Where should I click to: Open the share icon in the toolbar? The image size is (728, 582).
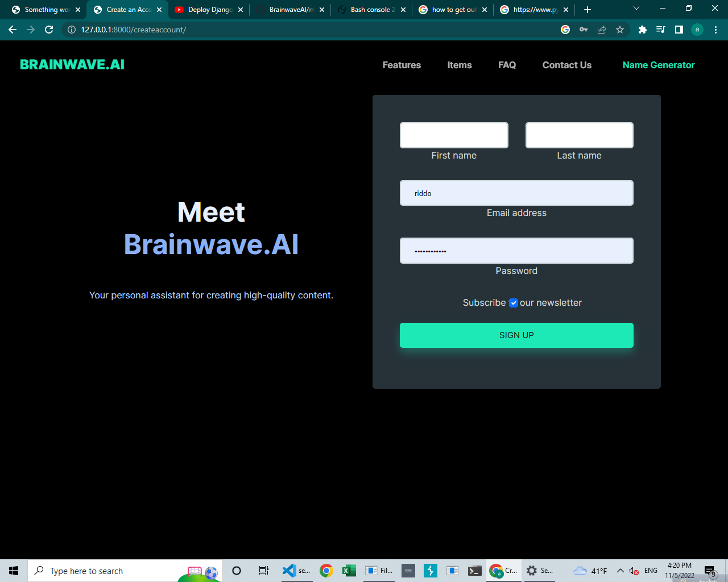coord(602,30)
